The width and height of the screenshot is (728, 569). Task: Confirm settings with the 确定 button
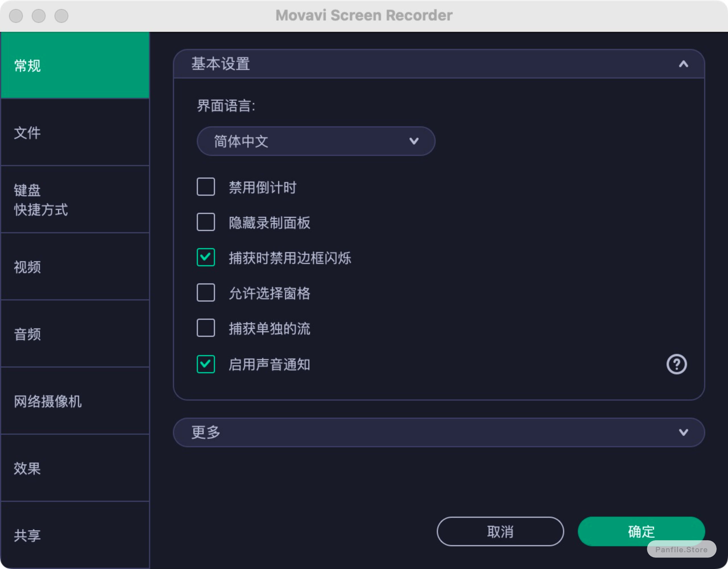tap(641, 532)
